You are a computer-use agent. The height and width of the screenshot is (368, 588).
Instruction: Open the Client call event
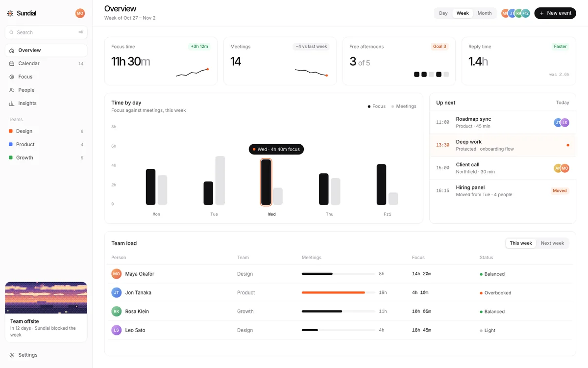point(503,168)
